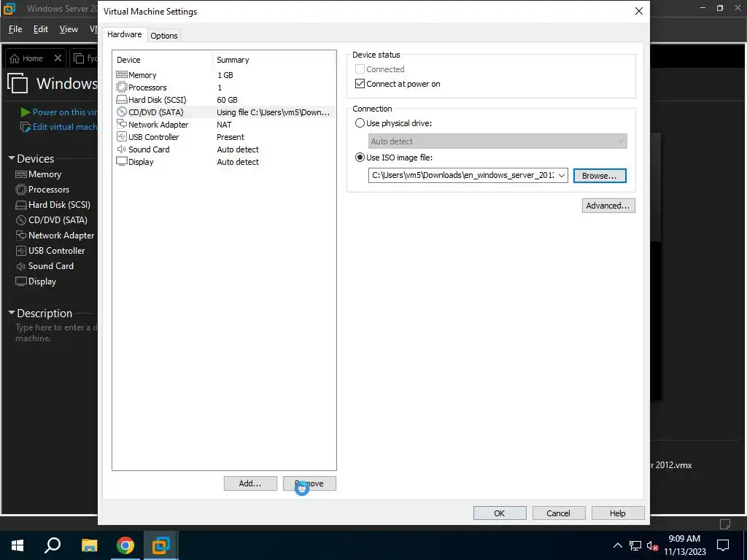Screen dimensions: 747x560
Task: Click the Home tab house icon
Action: (15, 58)
